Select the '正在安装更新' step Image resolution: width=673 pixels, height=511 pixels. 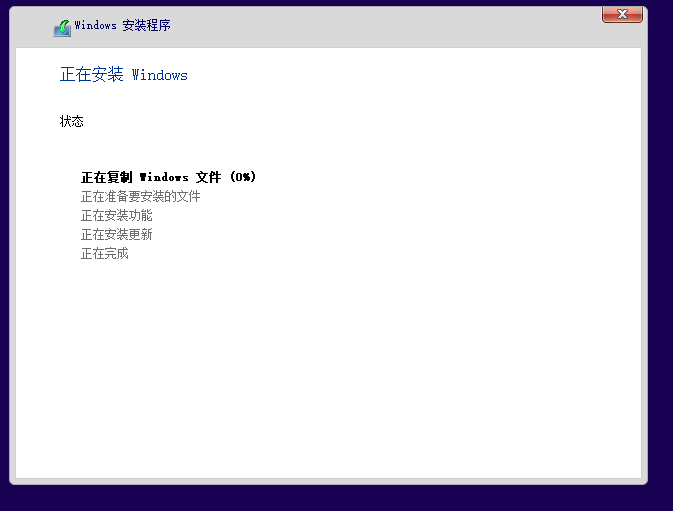116,234
